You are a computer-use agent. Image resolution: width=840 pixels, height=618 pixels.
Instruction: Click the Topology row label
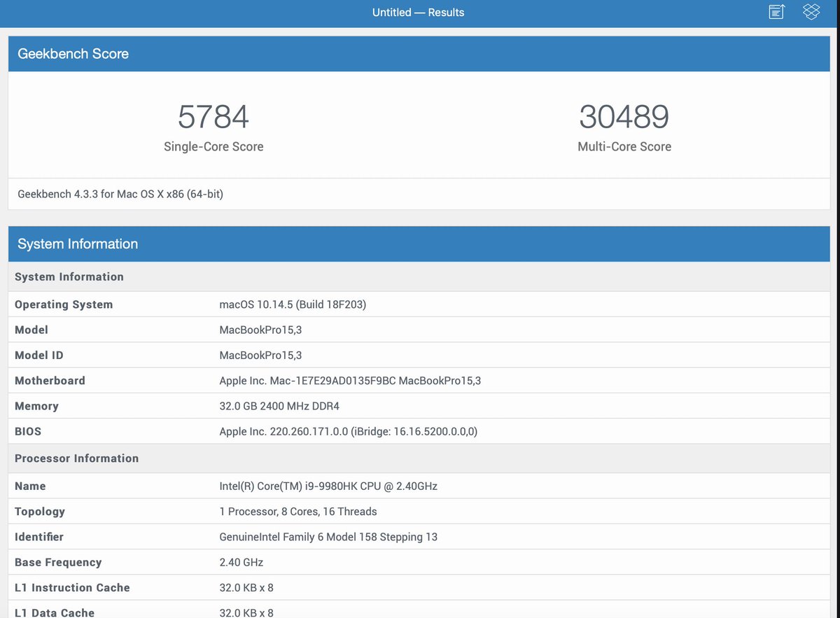(x=40, y=512)
